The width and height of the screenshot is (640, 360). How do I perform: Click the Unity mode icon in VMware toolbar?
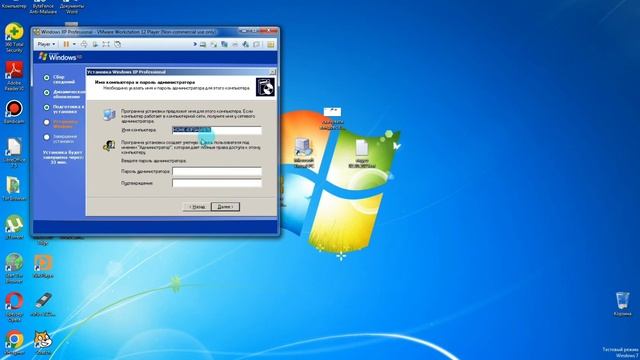(x=117, y=44)
